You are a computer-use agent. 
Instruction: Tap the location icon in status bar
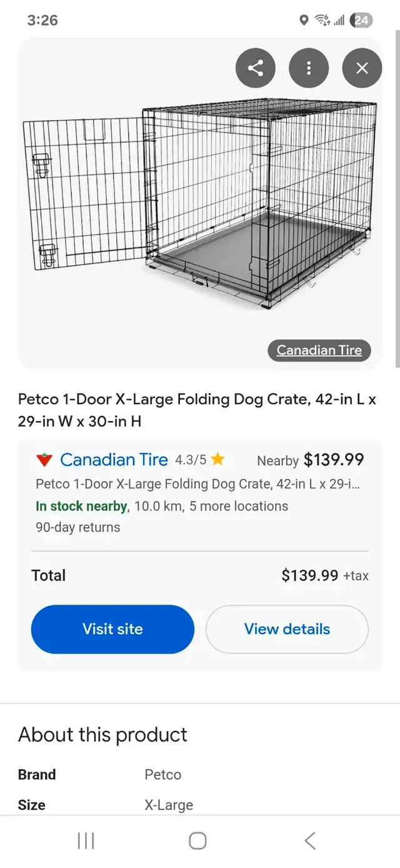tap(304, 20)
